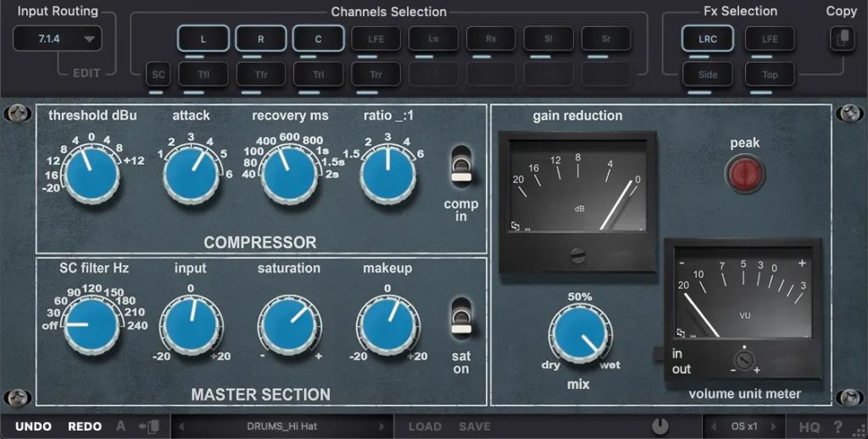Open the OS x1 oversampling selector
Image resolution: width=868 pixels, height=439 pixels.
click(x=743, y=426)
